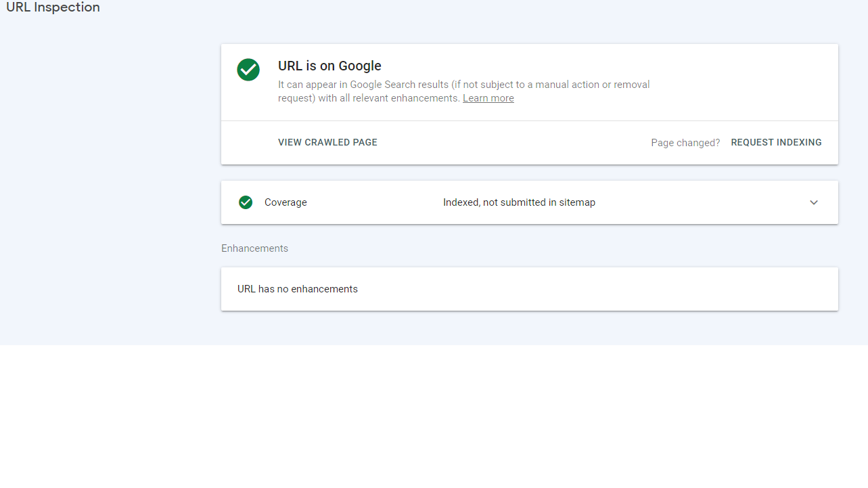Click the "Coverage" label

(x=285, y=202)
